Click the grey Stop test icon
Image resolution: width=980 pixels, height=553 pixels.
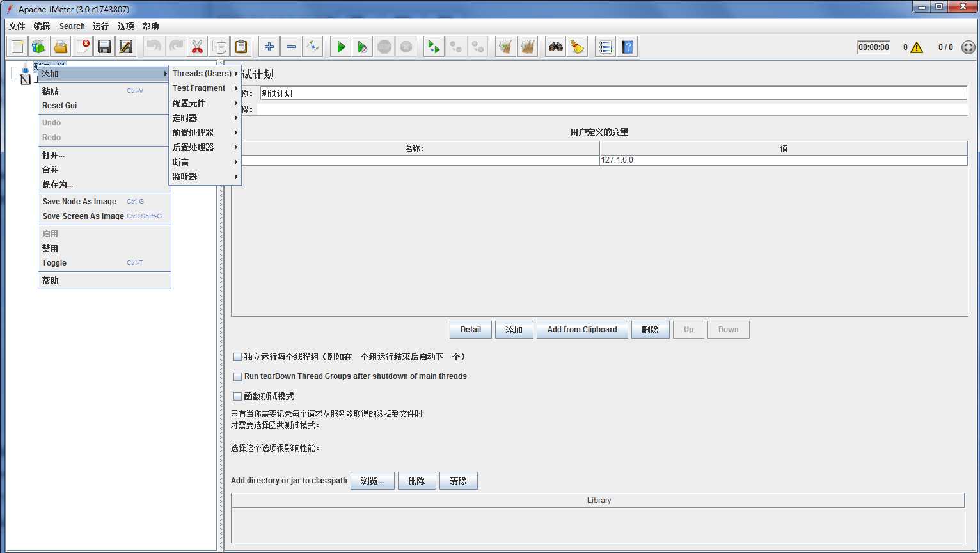[x=384, y=47]
